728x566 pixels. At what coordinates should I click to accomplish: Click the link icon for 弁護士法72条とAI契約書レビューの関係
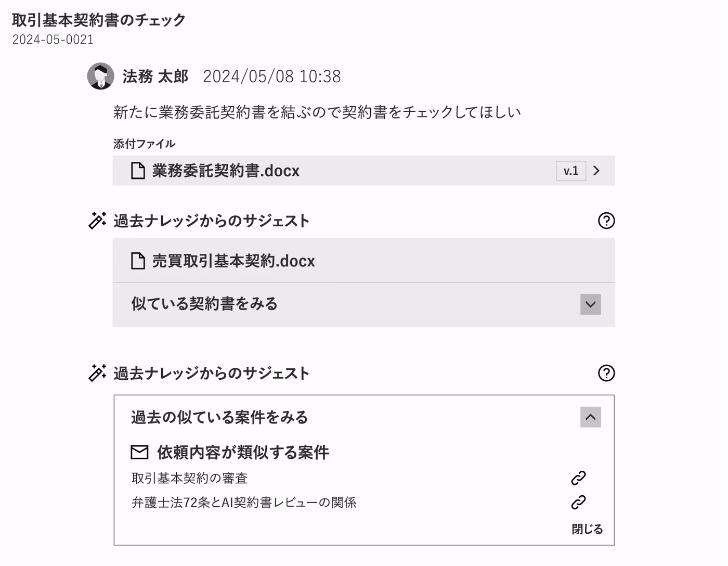click(578, 503)
